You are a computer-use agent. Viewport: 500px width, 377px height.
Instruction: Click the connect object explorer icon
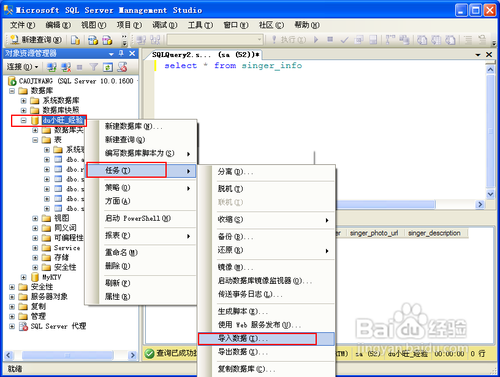coord(51,67)
